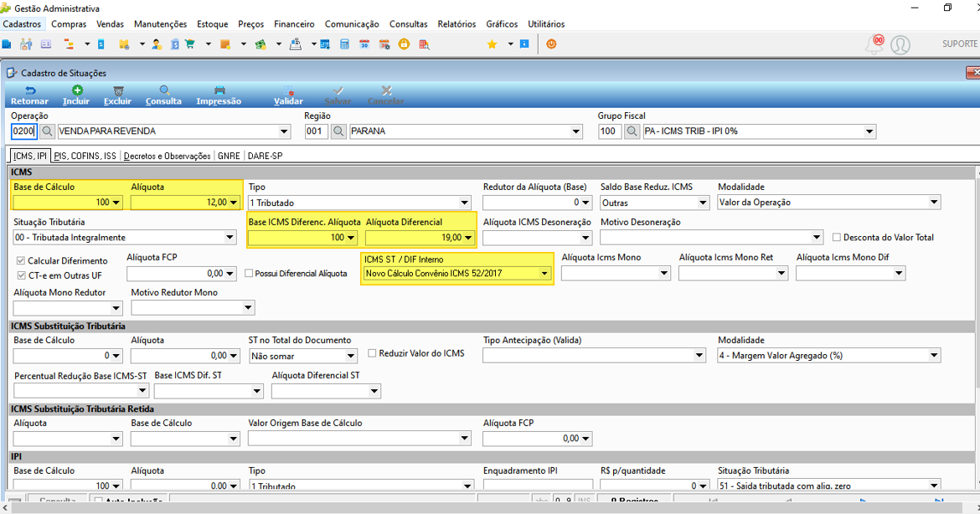Open the Financeiro menu
Viewport: 980px width, 514px height.
click(x=294, y=23)
